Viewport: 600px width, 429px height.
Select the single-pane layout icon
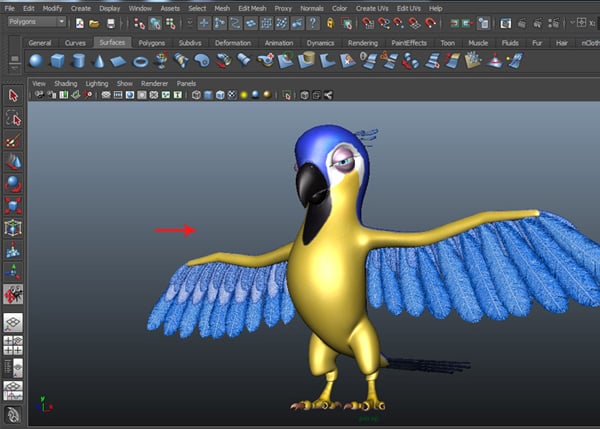[14, 323]
